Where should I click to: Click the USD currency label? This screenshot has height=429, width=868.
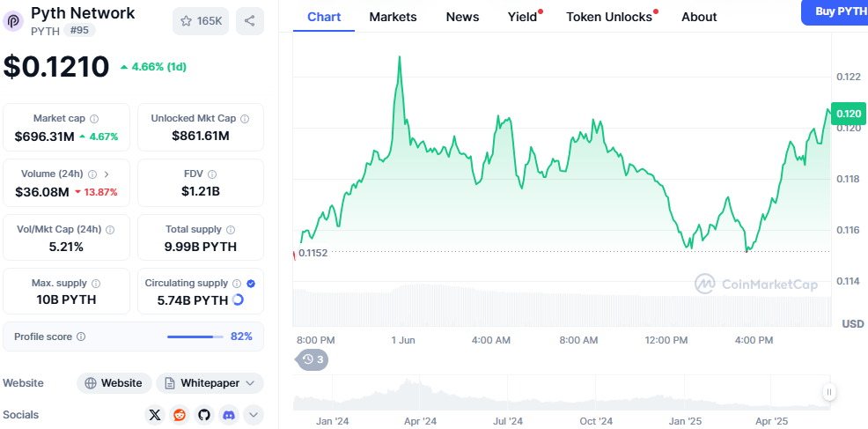[852, 323]
